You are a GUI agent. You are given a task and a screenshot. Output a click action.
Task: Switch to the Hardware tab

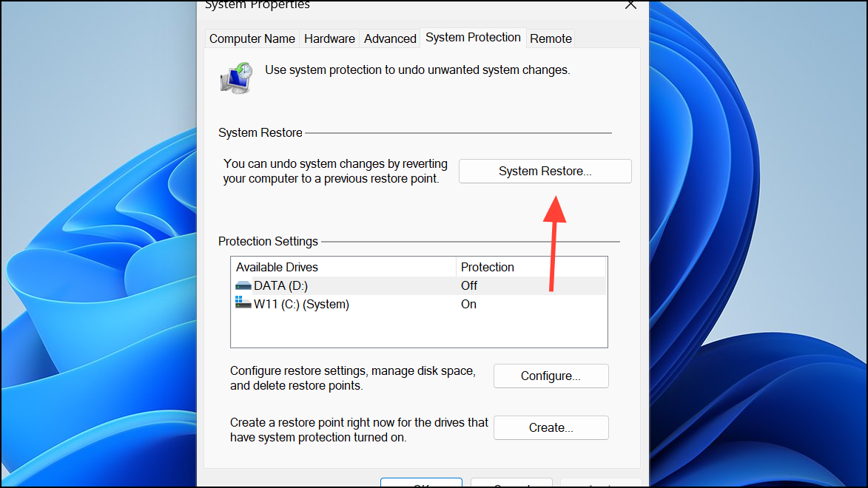pos(329,38)
